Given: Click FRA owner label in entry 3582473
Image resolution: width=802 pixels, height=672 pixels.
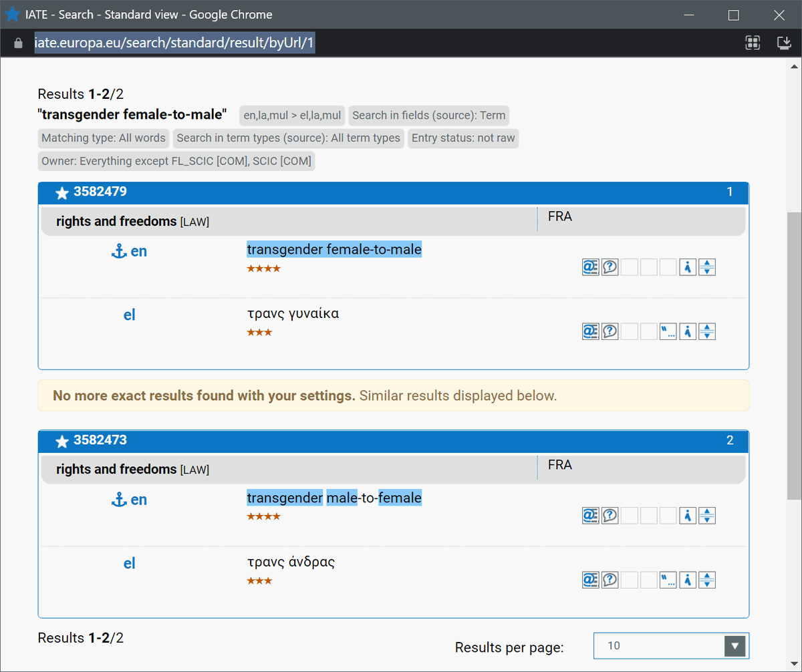Looking at the screenshot, I should click(x=560, y=464).
